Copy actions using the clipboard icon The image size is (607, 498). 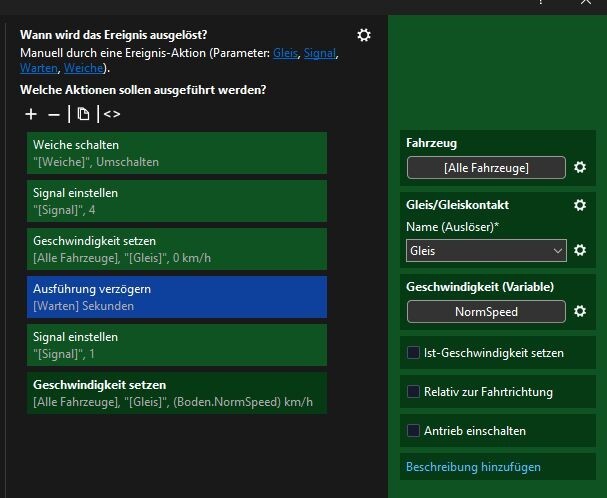coord(83,114)
